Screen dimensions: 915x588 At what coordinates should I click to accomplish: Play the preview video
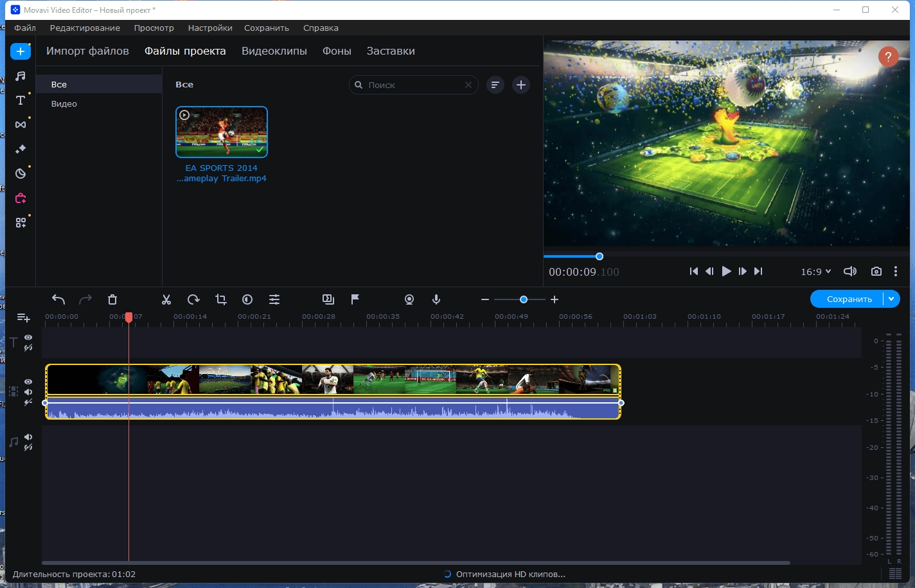726,272
